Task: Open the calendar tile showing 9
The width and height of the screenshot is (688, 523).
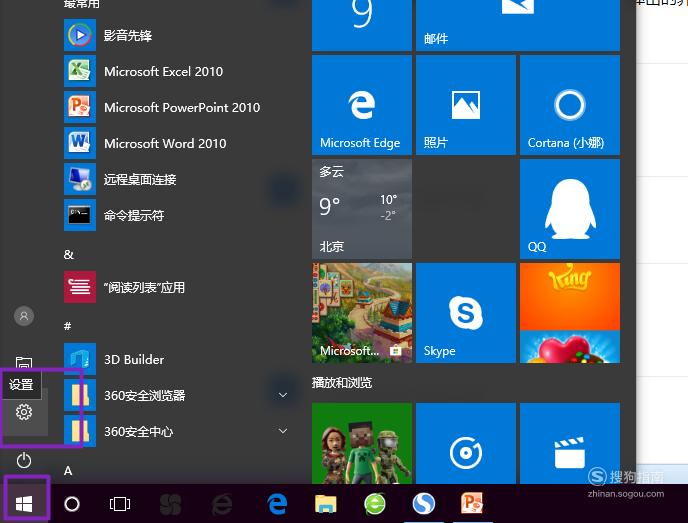Action: (x=362, y=25)
